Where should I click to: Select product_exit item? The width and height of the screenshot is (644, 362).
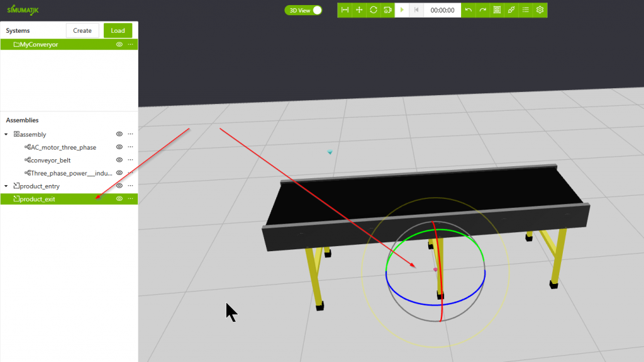click(x=69, y=199)
